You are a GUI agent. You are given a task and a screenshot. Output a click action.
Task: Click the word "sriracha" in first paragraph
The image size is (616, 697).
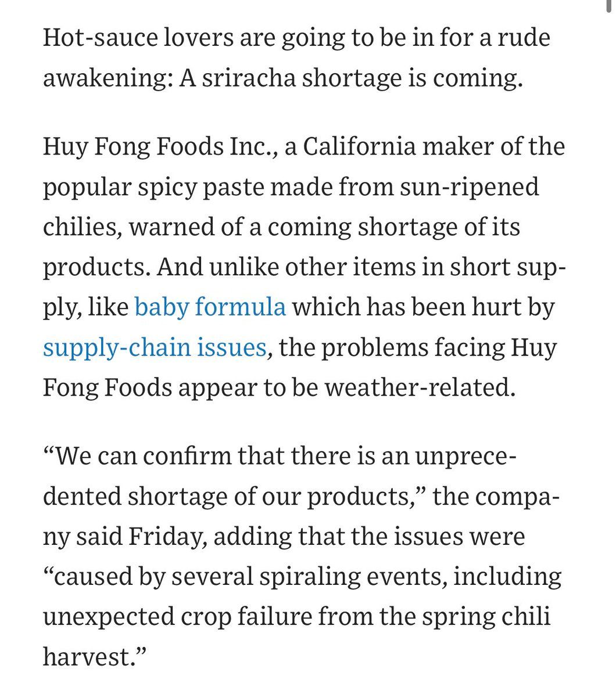(x=253, y=78)
